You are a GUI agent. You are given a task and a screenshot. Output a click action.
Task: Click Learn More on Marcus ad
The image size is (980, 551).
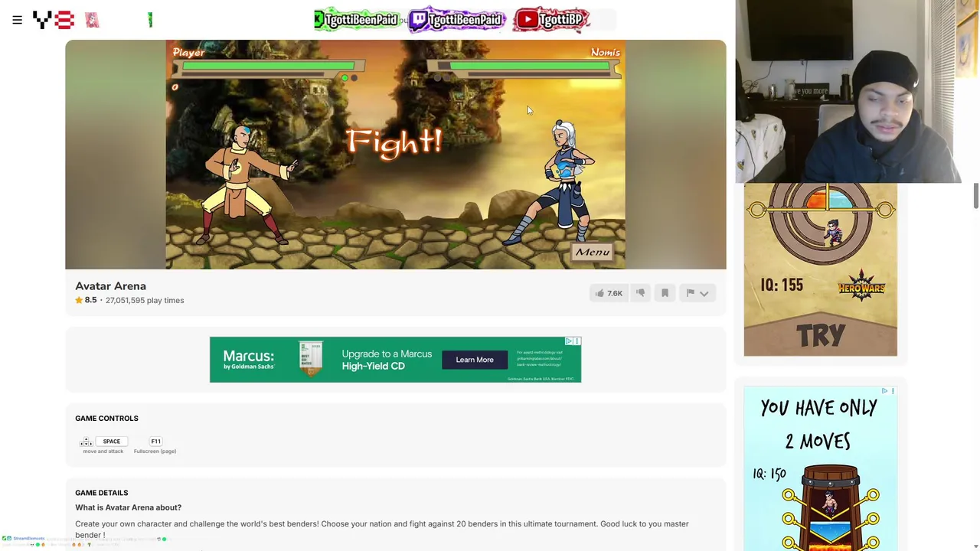475,360
